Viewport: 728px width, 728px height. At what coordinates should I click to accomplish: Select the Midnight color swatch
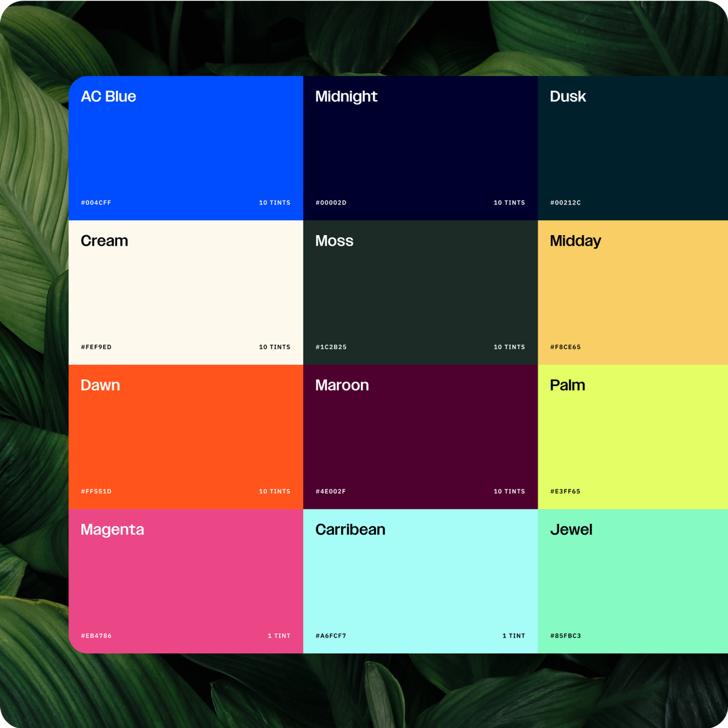[420, 148]
